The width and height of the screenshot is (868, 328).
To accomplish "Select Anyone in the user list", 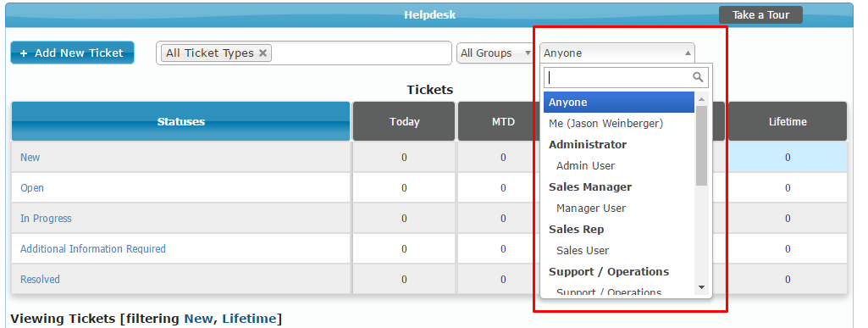I will coord(619,103).
